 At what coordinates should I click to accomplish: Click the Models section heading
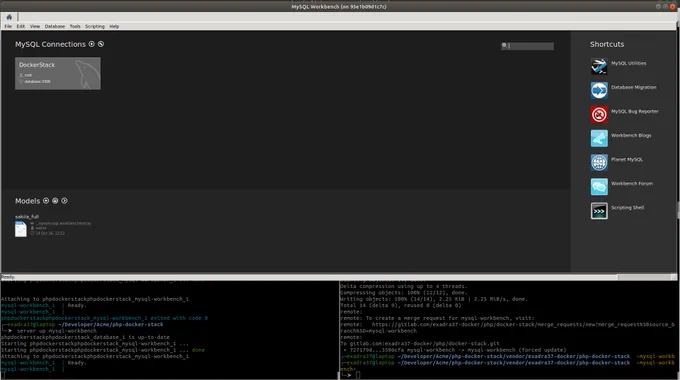click(x=27, y=201)
